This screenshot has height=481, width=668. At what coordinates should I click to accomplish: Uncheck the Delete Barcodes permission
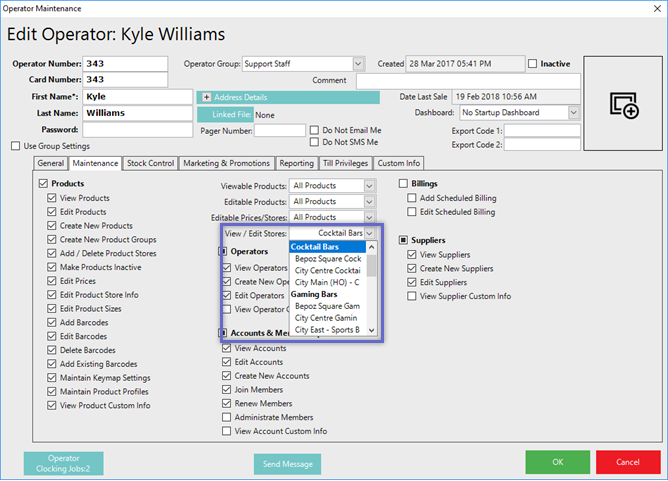click(52, 350)
